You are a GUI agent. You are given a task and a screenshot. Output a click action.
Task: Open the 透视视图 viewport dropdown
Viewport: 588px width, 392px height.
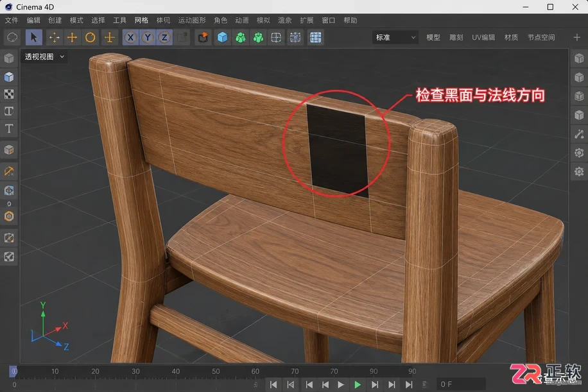coord(44,56)
